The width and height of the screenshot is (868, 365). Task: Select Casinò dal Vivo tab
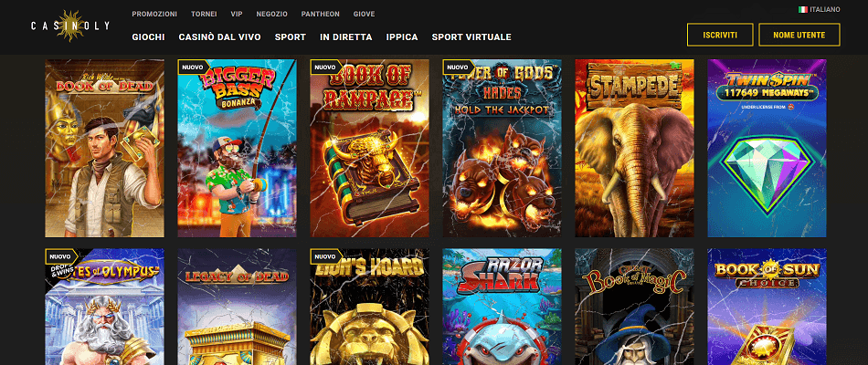pos(220,37)
